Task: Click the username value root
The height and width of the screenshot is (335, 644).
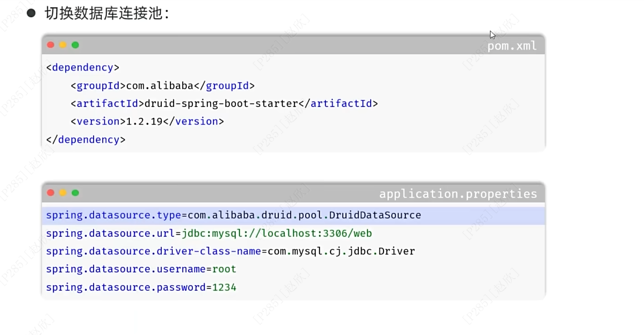Action: (x=224, y=269)
